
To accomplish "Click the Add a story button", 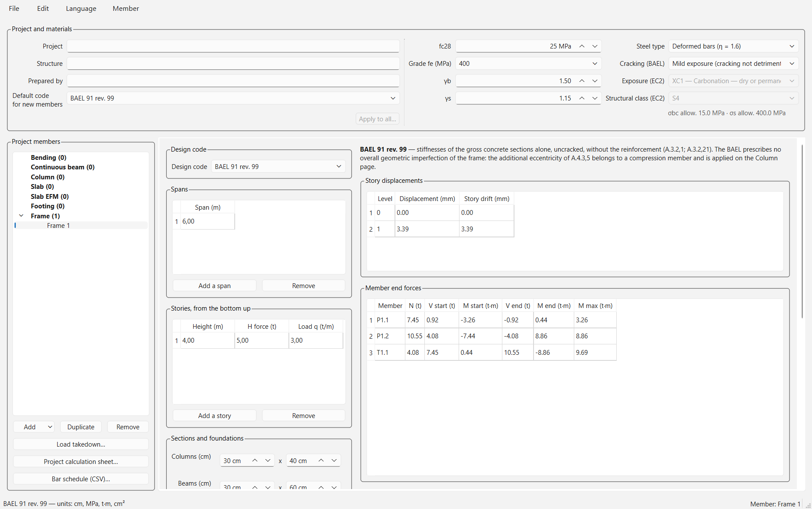I will coord(214,416).
